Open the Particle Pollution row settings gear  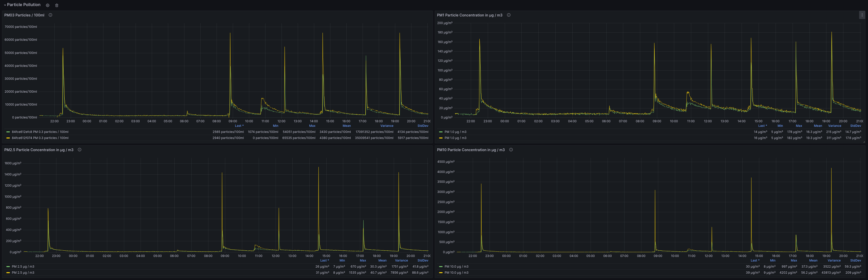[48, 5]
